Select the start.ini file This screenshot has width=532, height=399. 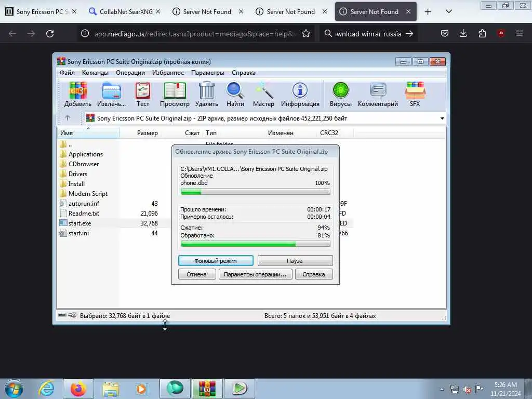pyautogui.click(x=78, y=233)
